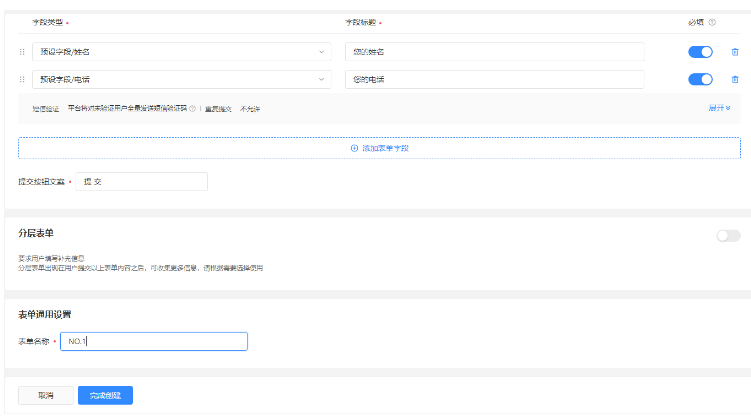Viewport: 751px width, 418px height.
Task: Toggle required switch for 电话 field
Action: click(700, 80)
